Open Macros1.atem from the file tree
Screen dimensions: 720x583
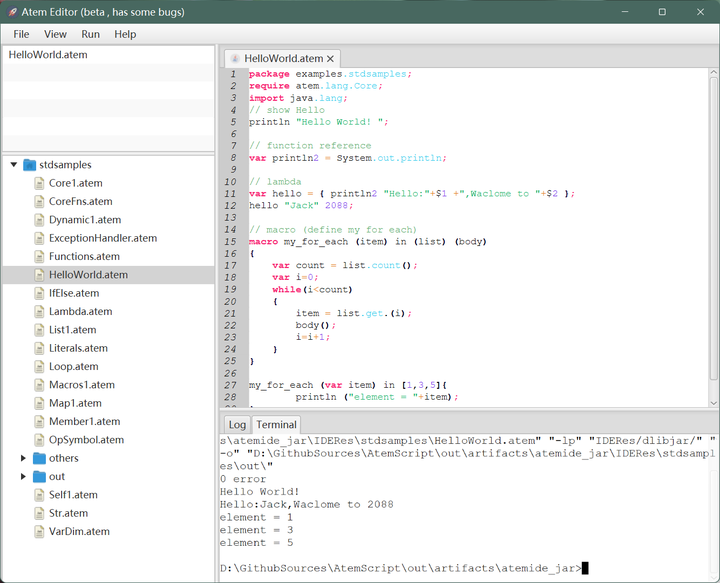[81, 385]
